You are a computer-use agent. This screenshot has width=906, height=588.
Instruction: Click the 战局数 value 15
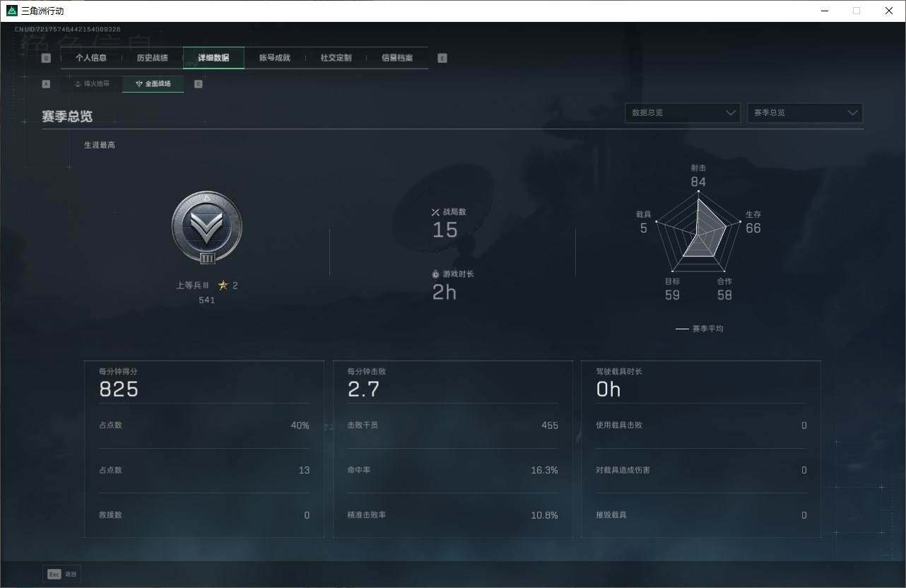coord(445,230)
